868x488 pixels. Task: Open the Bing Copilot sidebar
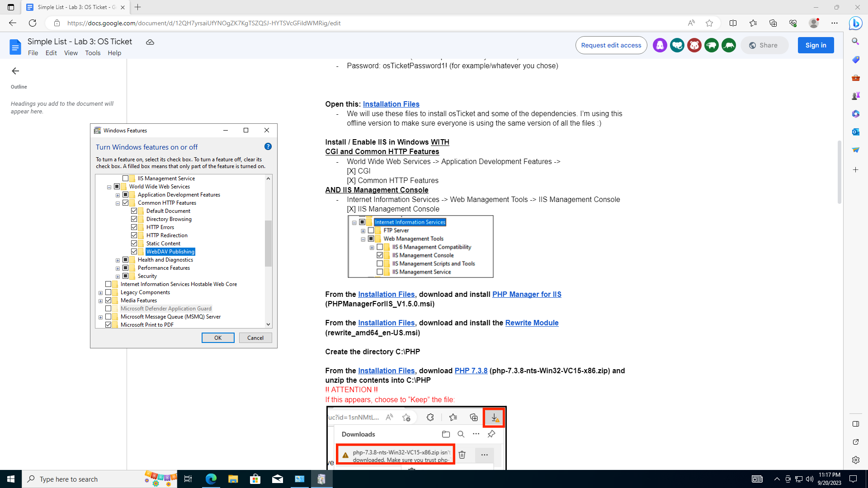coord(856,23)
